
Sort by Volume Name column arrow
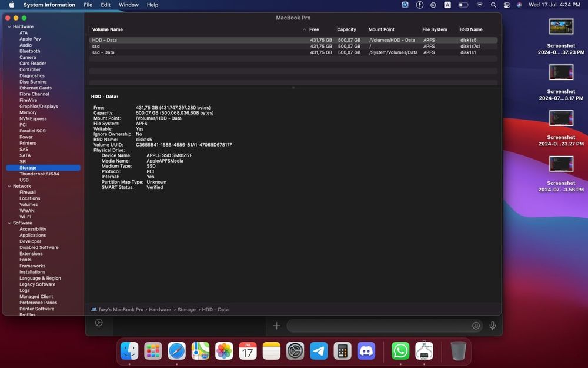(304, 29)
